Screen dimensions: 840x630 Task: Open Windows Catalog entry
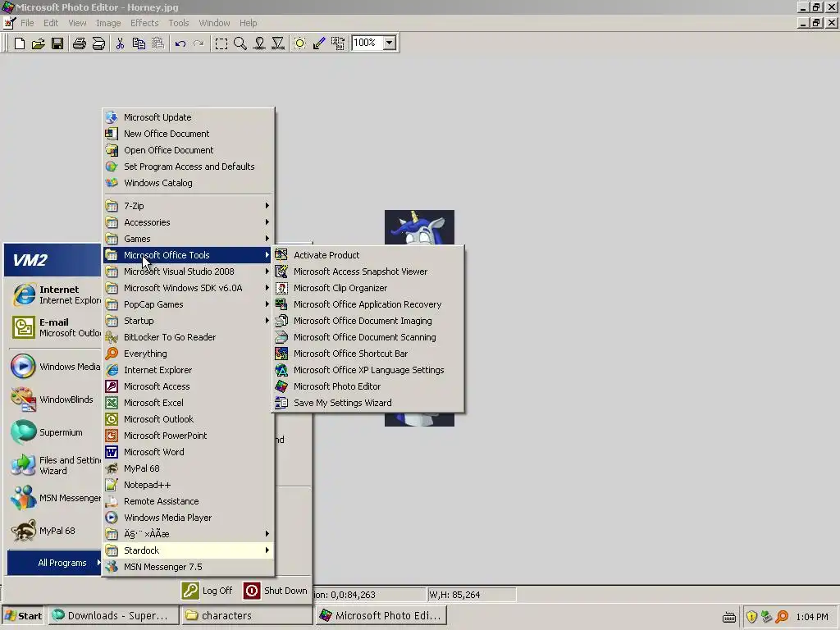click(x=188, y=183)
